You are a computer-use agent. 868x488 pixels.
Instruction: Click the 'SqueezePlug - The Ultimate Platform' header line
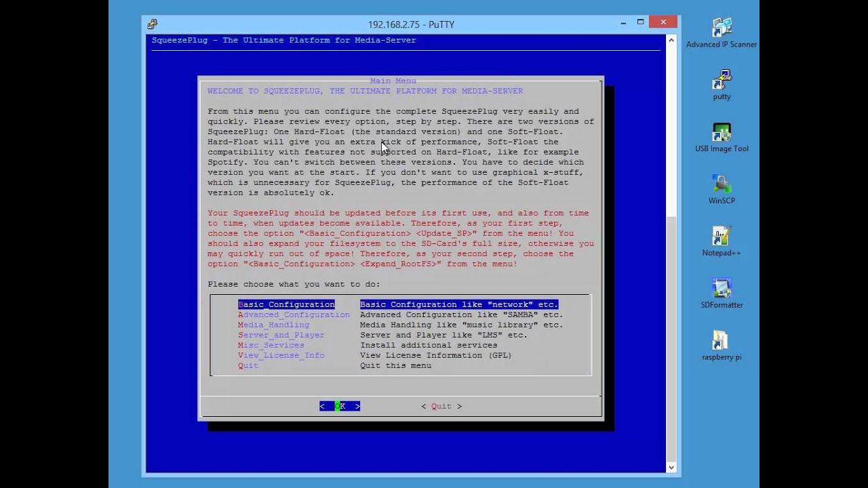click(283, 40)
